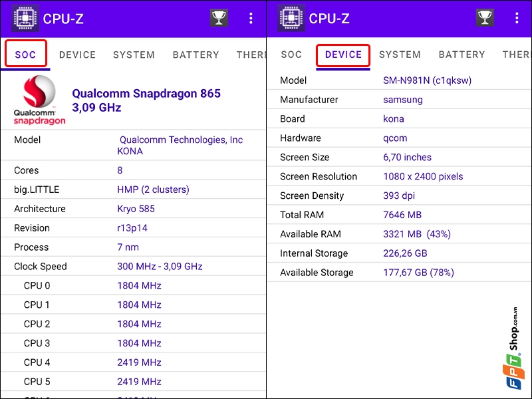Viewport: 532px width, 399px height.
Task: Tap the Cores value 8
Action: coord(120,170)
